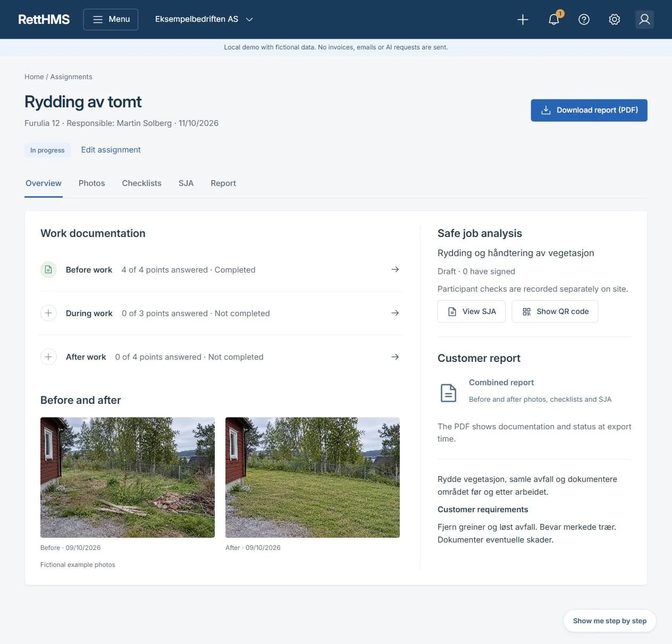672x644 pixels.
Task: Click the During work row label
Action: [89, 313]
